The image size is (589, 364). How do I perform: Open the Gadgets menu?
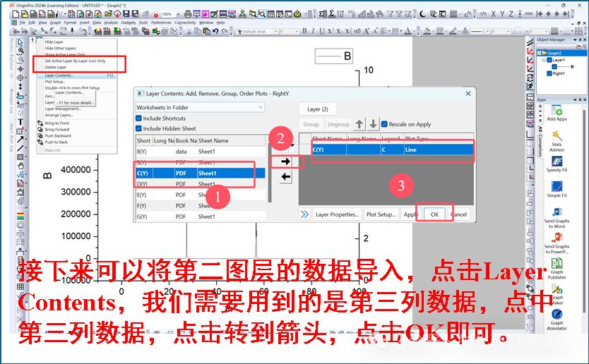(x=128, y=23)
